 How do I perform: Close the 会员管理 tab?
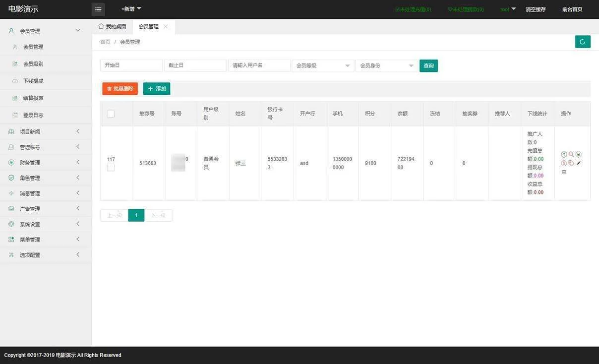coord(166,27)
